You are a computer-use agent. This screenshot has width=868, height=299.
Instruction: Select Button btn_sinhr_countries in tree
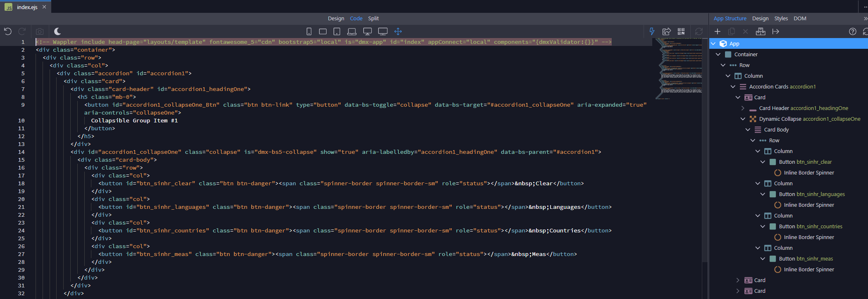pos(811,227)
